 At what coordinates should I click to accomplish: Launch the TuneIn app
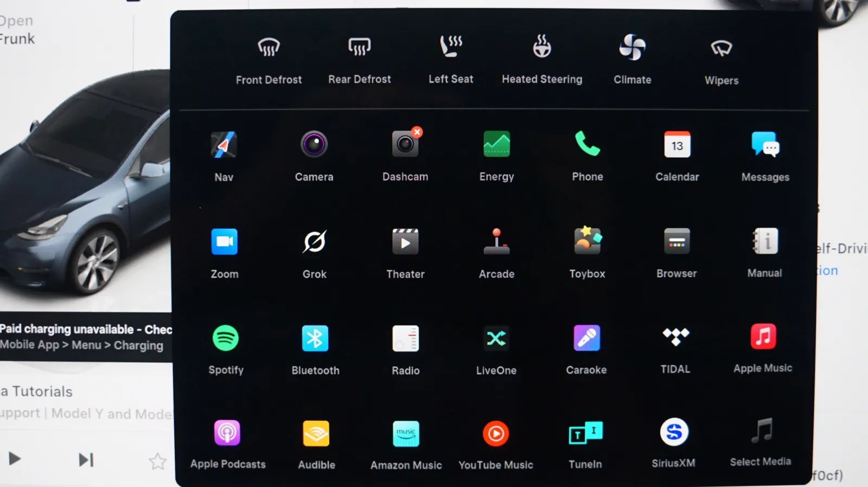(x=585, y=434)
